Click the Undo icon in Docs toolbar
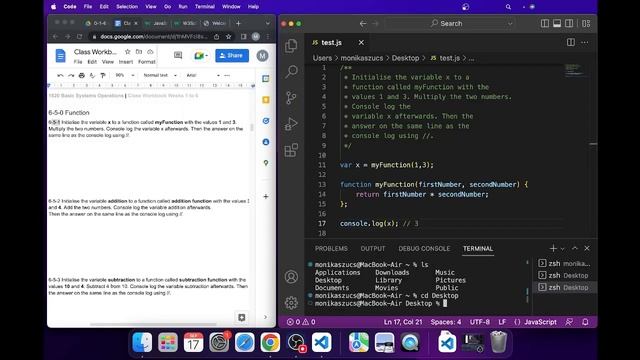 [x=60, y=76]
